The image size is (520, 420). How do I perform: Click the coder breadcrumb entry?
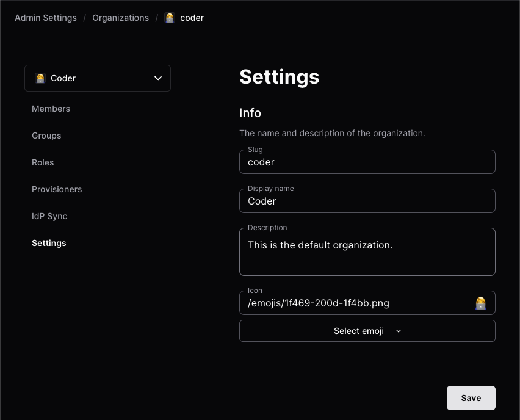192,18
